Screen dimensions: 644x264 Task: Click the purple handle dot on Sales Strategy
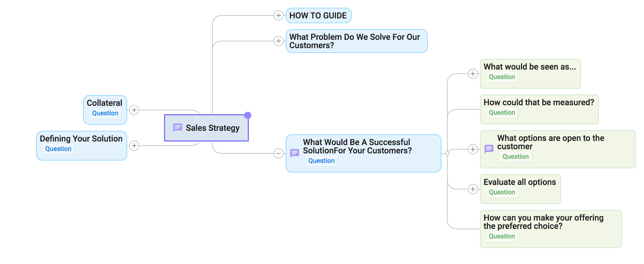248,115
